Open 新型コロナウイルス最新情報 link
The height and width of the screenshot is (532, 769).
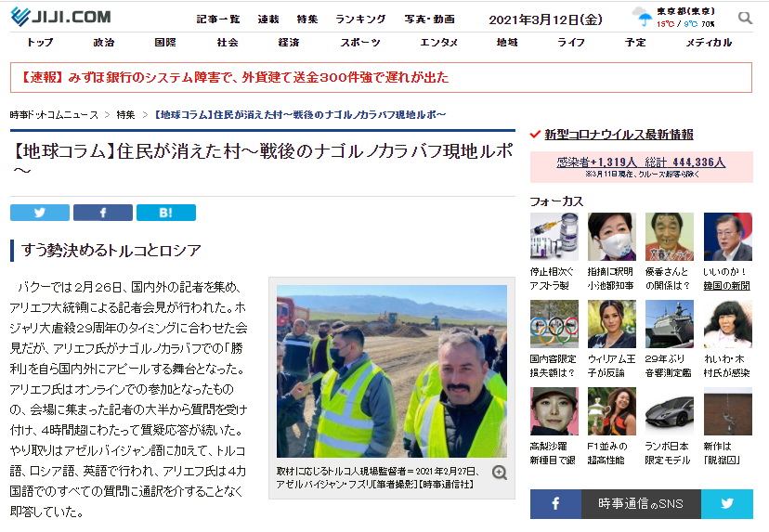click(619, 135)
